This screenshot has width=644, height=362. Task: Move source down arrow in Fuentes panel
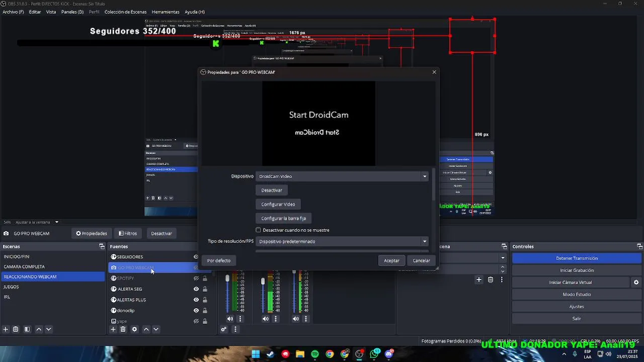click(x=156, y=329)
